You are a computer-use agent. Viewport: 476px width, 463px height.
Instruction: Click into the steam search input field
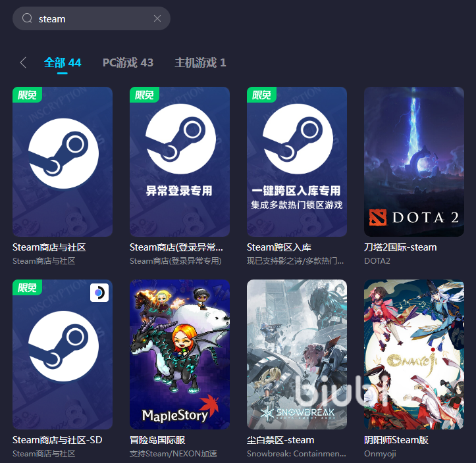92,18
